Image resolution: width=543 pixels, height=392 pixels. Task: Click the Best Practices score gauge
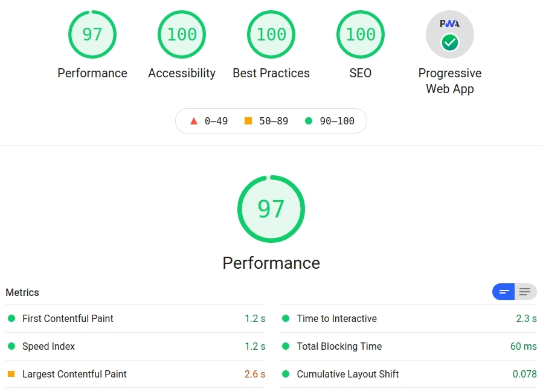(x=271, y=34)
